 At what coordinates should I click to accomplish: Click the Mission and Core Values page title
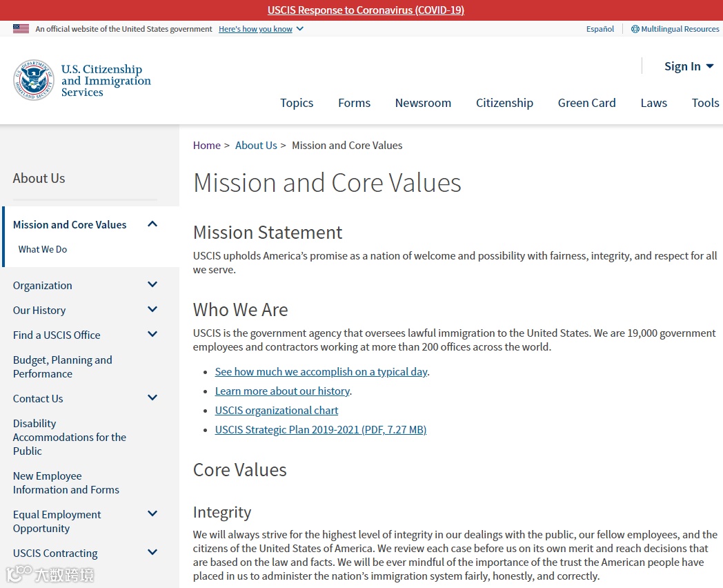[x=327, y=183]
